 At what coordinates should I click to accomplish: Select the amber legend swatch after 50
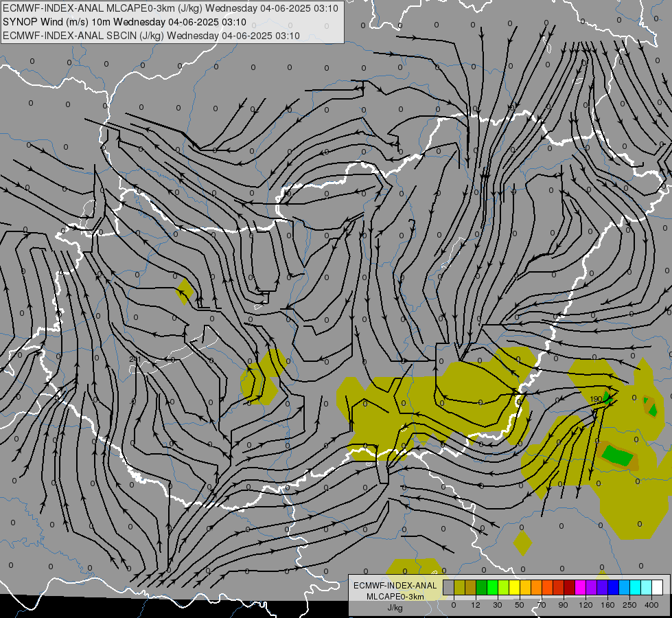pos(526,587)
